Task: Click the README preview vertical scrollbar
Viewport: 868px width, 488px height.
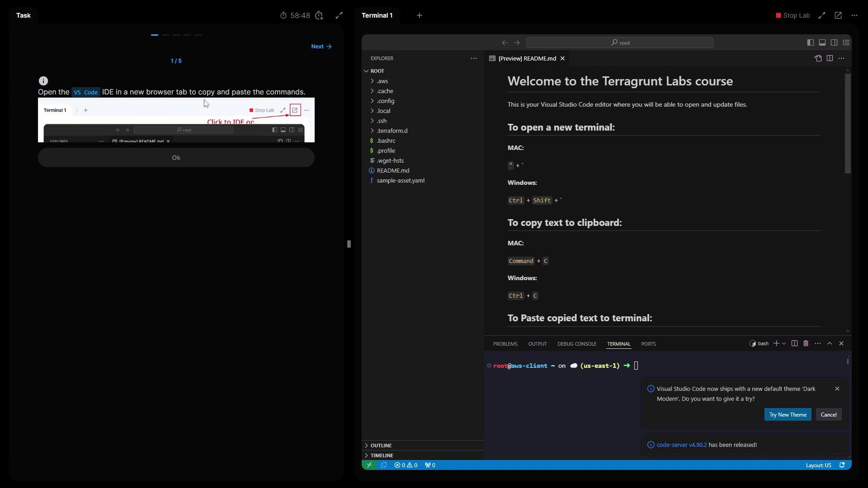Action: pyautogui.click(x=848, y=123)
